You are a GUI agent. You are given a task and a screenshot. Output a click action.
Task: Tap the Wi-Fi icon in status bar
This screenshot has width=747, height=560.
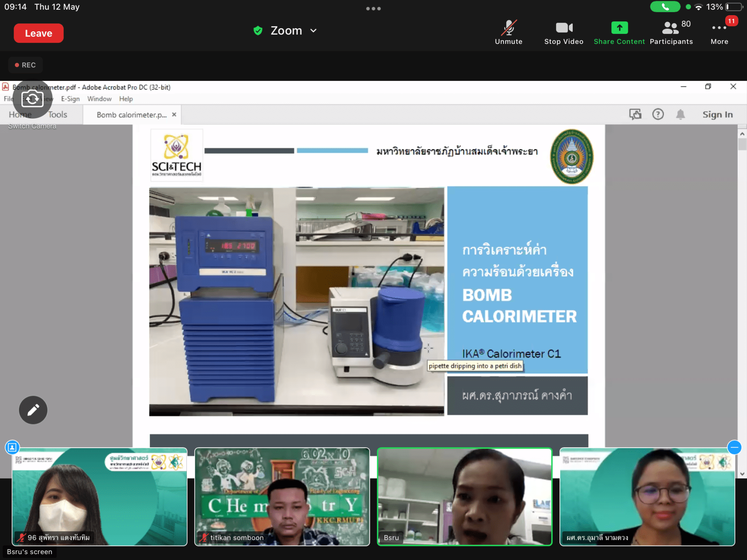pos(699,7)
